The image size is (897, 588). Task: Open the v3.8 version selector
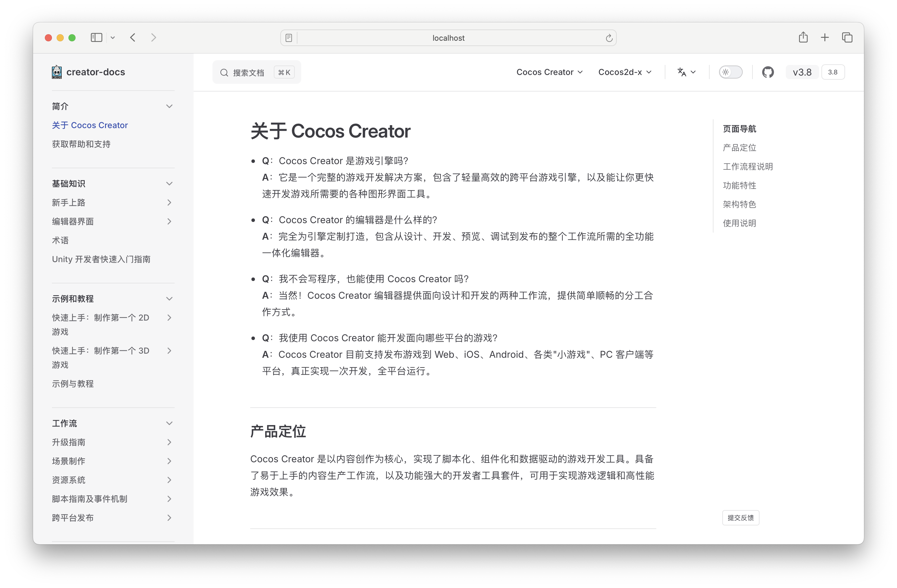[802, 72]
